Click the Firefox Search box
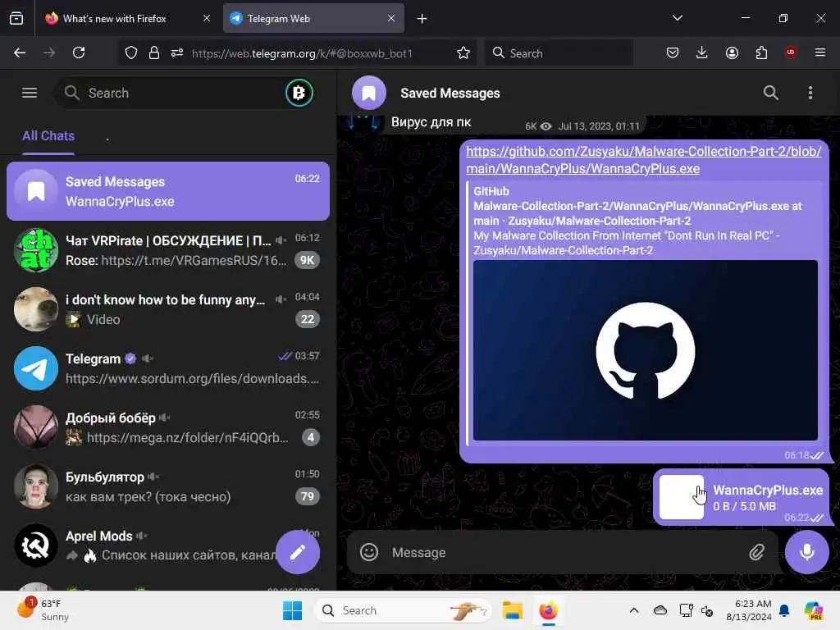This screenshot has width=840, height=630. pos(559,53)
